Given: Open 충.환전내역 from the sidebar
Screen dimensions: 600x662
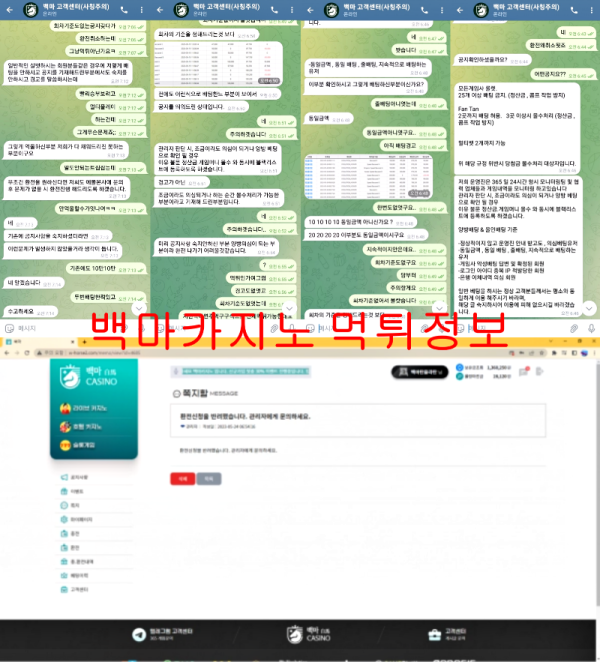Looking at the screenshot, I should pos(77,562).
